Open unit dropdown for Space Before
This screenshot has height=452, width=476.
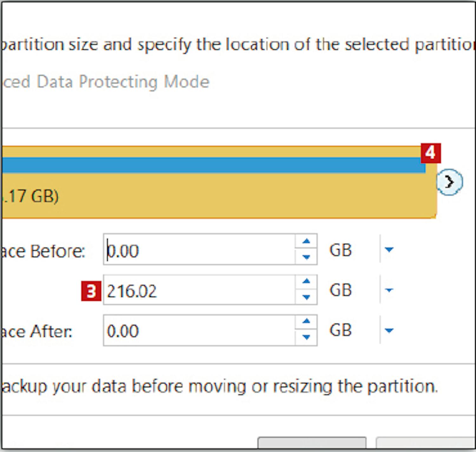pyautogui.click(x=389, y=250)
